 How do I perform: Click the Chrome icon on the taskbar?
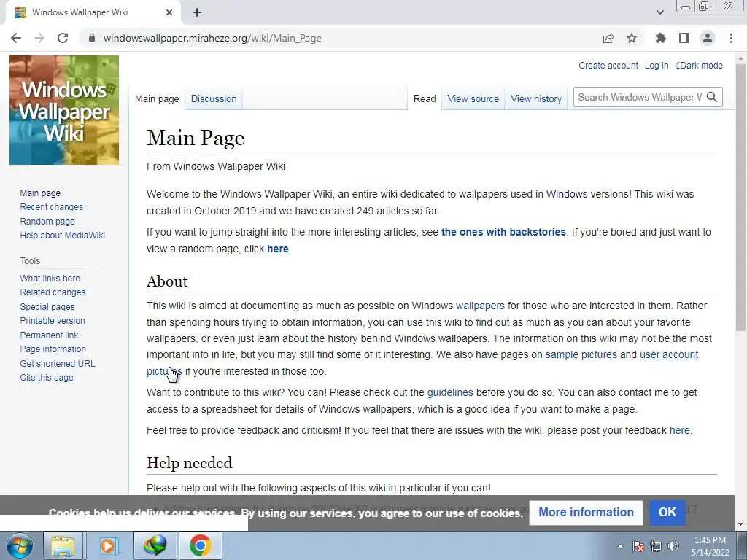click(x=201, y=545)
